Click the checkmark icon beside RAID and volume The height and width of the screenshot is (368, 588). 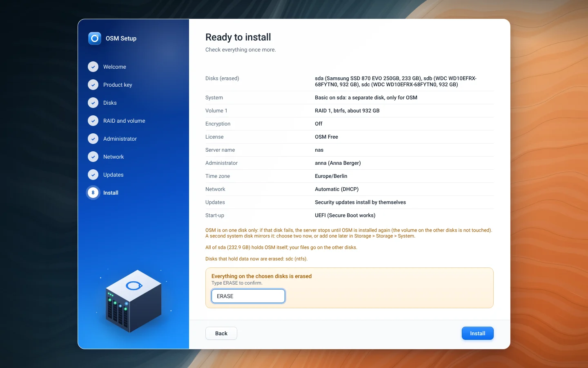tap(93, 121)
